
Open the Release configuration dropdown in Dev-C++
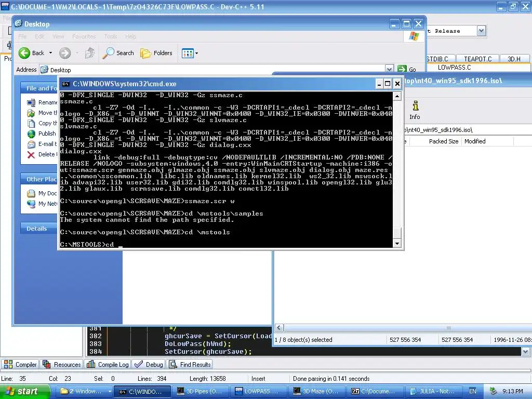481,31
